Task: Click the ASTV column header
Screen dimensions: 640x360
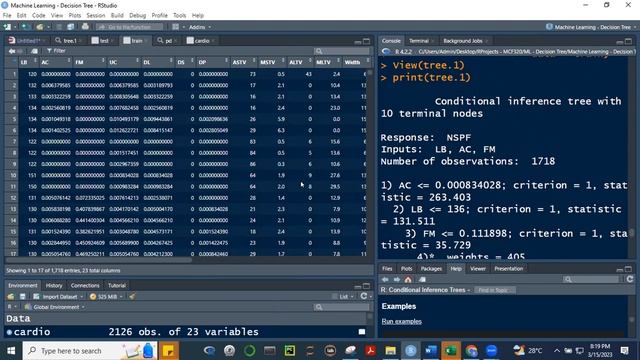Action: pyautogui.click(x=243, y=62)
